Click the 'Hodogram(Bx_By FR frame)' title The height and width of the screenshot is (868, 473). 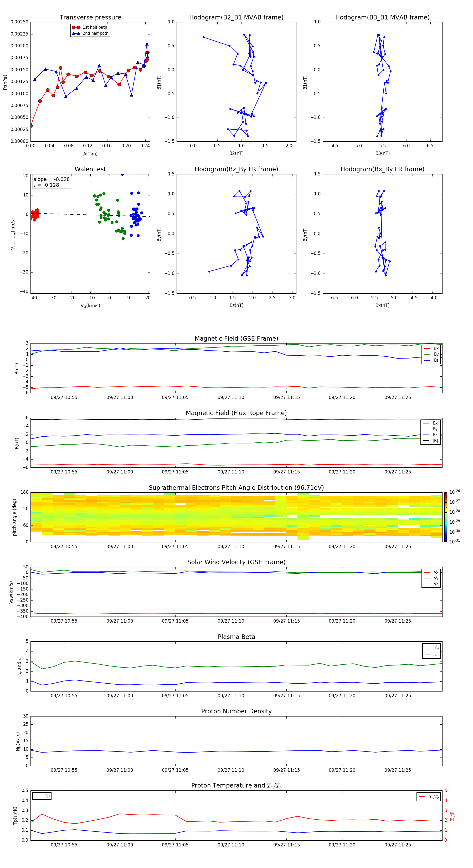[382, 169]
